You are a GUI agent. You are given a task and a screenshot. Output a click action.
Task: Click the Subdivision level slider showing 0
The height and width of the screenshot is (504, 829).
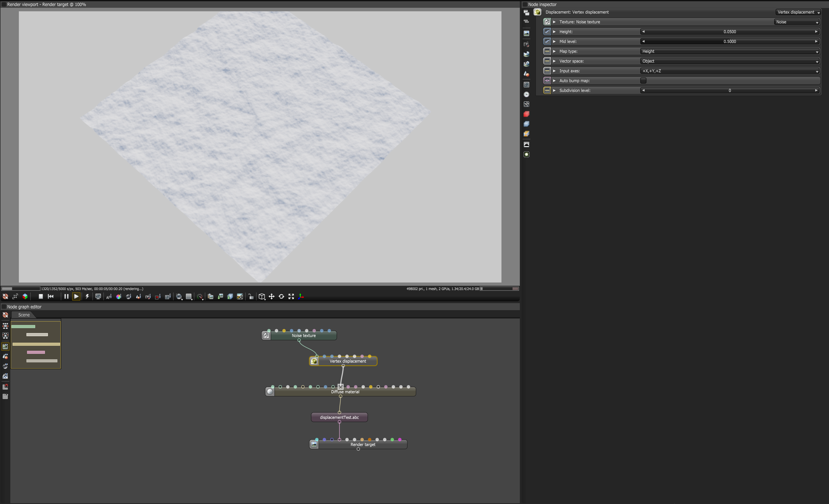pyautogui.click(x=730, y=90)
